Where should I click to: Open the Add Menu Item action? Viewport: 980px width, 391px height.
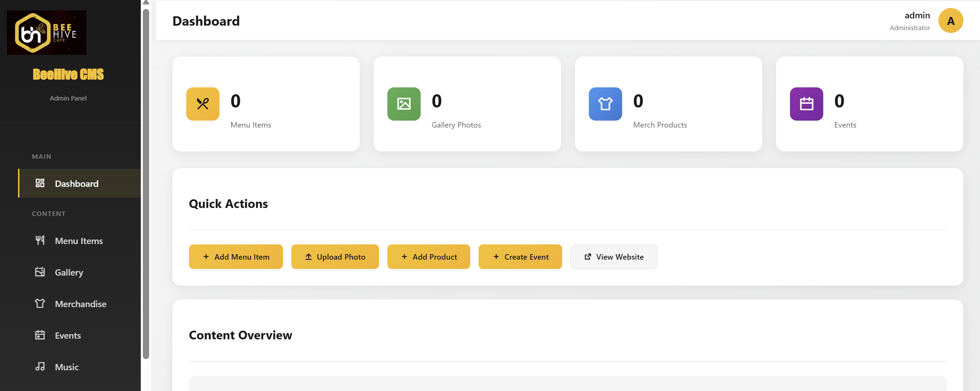(236, 257)
